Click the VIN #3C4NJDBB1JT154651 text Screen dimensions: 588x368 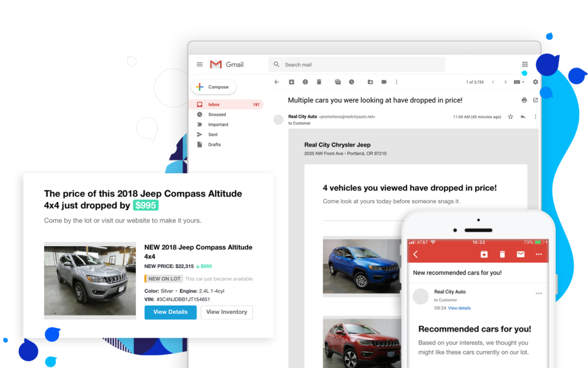[x=177, y=299]
